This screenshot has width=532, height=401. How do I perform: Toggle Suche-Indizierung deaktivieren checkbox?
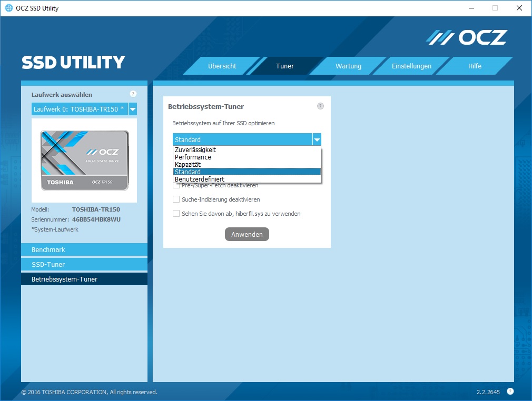pos(176,199)
